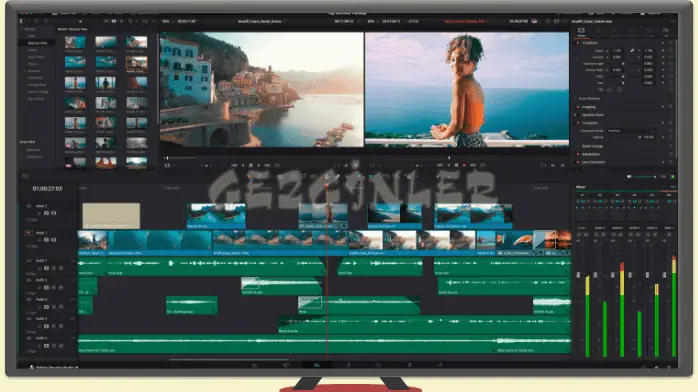Open the red timeline name dropdown
Image resolution: width=698 pixels, height=392 pixels.
[x=466, y=21]
